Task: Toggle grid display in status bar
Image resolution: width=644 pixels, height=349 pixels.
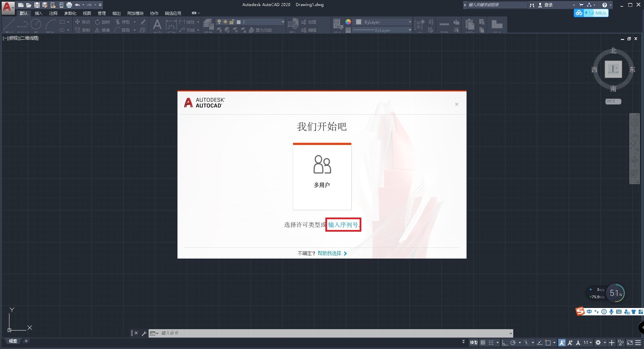Action: tap(483, 343)
